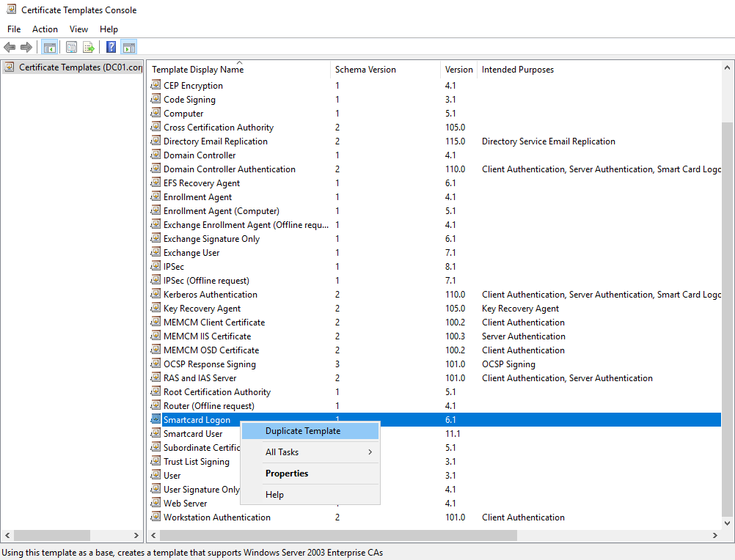Choose Duplicate Template from the context menu
Screen dimensions: 735x560
303,431
